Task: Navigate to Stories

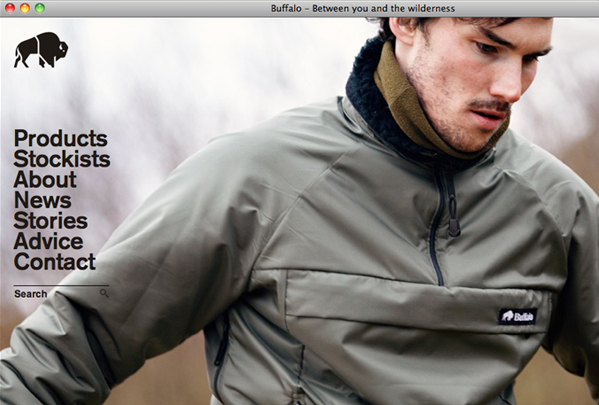Action: click(x=51, y=221)
